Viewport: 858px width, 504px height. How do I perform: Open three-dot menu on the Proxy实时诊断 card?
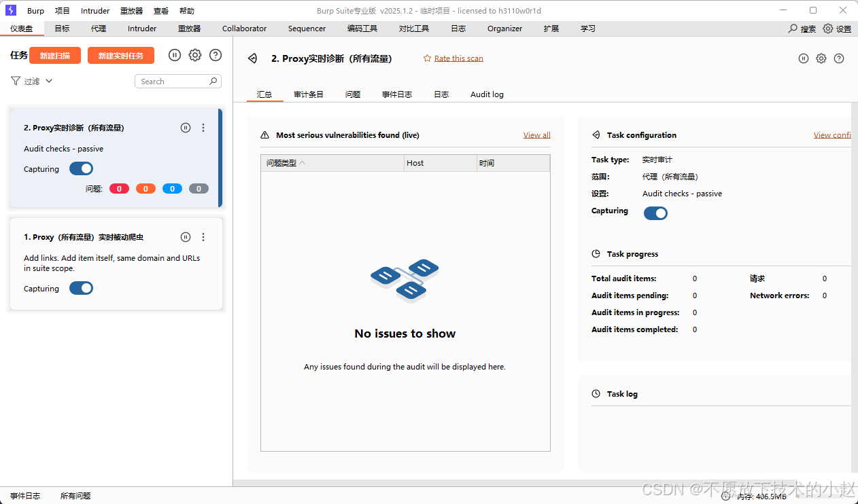pyautogui.click(x=203, y=128)
